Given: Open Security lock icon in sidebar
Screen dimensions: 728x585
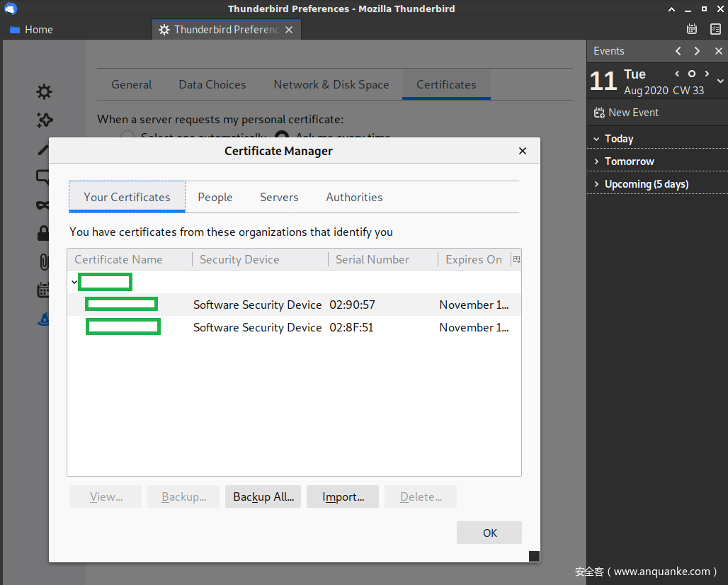Looking at the screenshot, I should tap(43, 233).
